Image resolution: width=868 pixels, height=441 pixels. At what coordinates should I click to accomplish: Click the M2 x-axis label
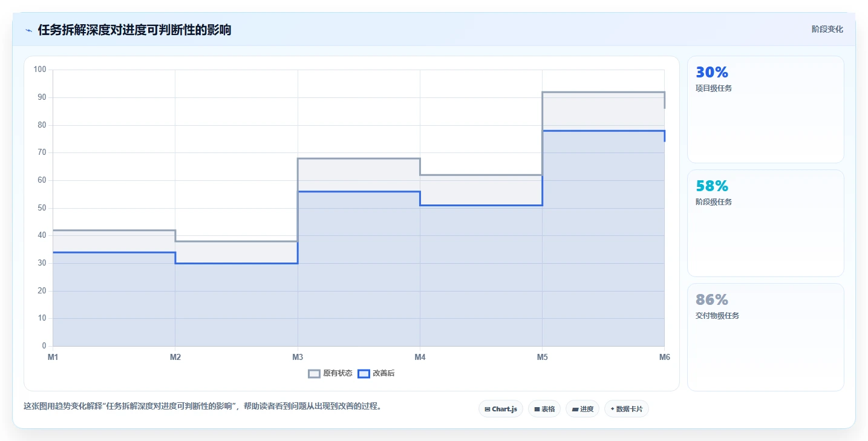click(175, 357)
